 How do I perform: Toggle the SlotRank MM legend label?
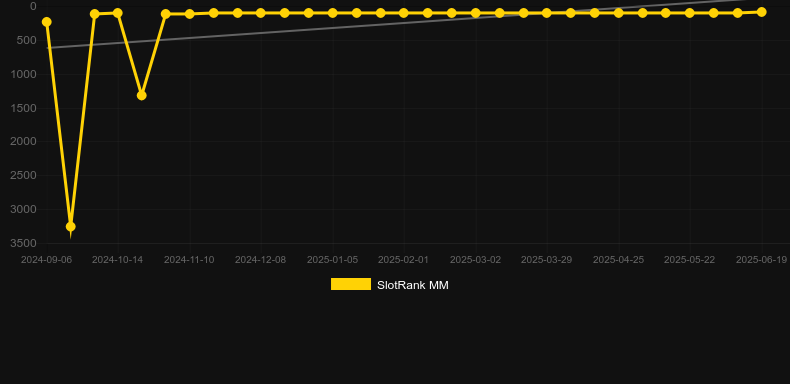click(413, 285)
